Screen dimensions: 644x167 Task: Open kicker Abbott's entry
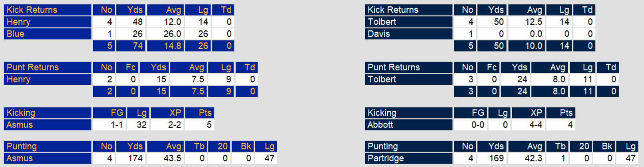pos(380,125)
